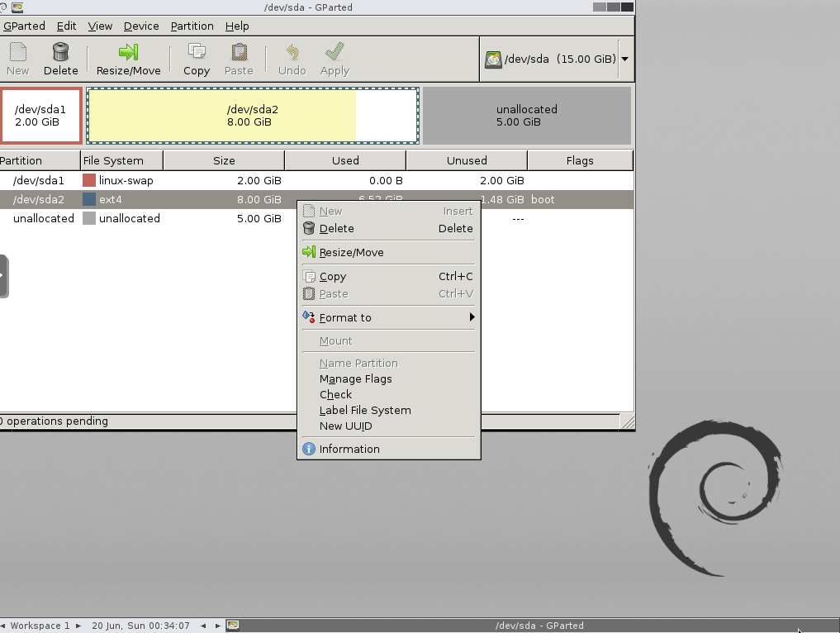Open the GParted menu in menu bar
Viewport: 840px width, 633px height.
[x=24, y=26]
